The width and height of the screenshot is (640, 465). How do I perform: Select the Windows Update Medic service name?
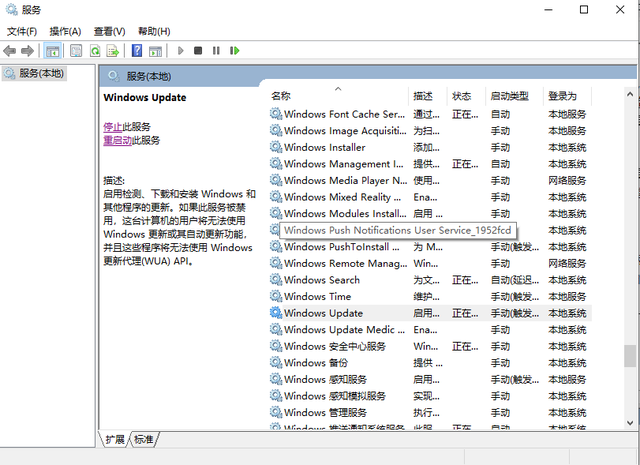click(x=344, y=330)
